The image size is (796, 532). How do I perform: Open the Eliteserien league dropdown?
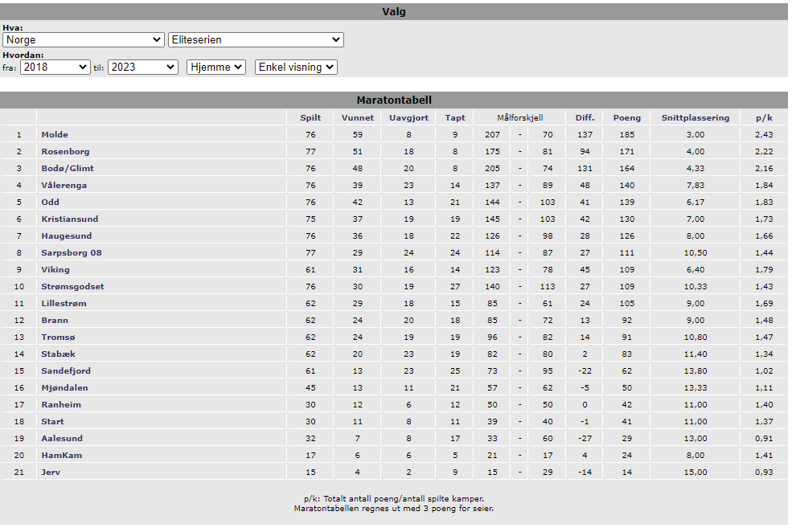coord(256,39)
